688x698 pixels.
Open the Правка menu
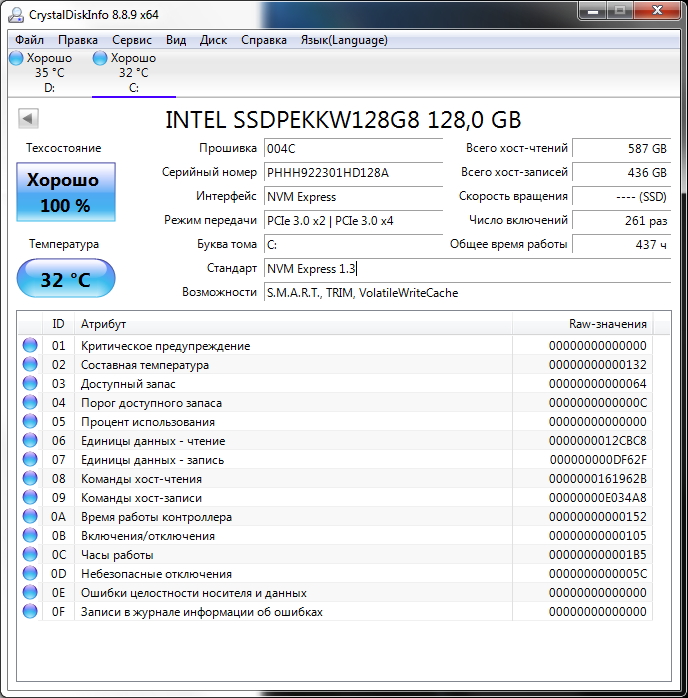pyautogui.click(x=78, y=40)
